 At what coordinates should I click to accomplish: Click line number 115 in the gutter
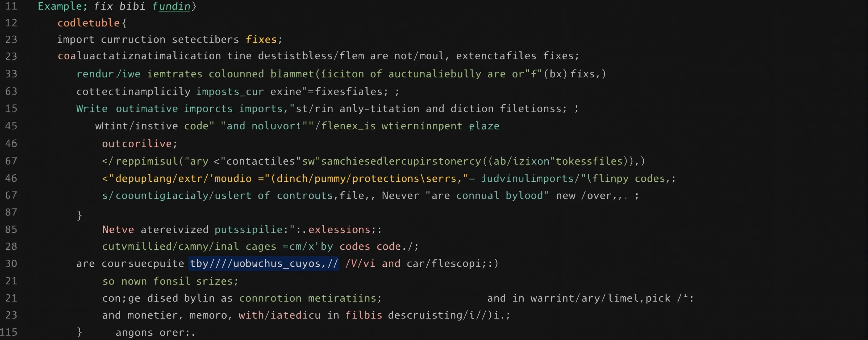point(9,332)
